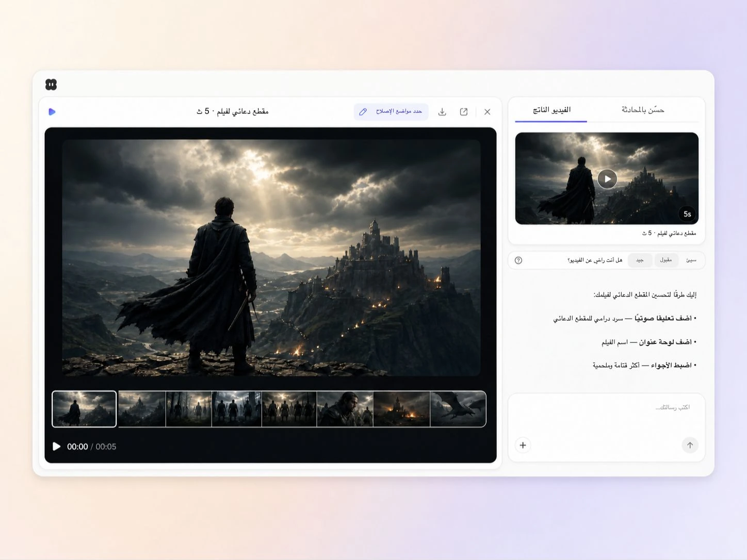This screenshot has height=560, width=747.
Task: Click the blue play icon beside the title
Action: tap(52, 112)
